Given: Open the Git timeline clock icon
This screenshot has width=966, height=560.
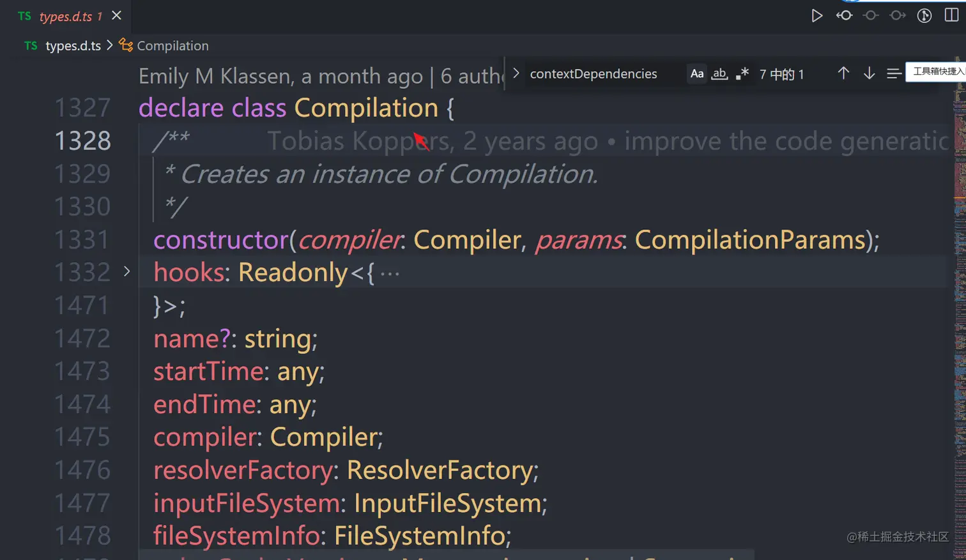Looking at the screenshot, I should point(924,15).
